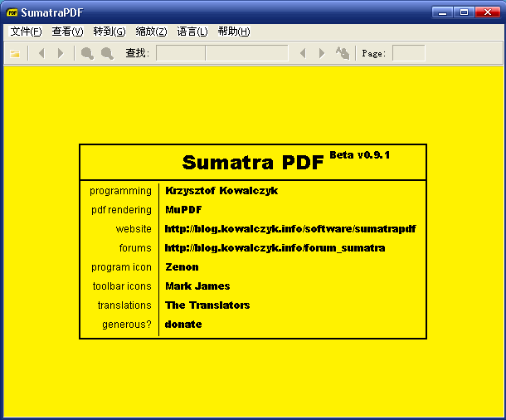
Task: Click the MuPDF link
Action: (x=183, y=210)
